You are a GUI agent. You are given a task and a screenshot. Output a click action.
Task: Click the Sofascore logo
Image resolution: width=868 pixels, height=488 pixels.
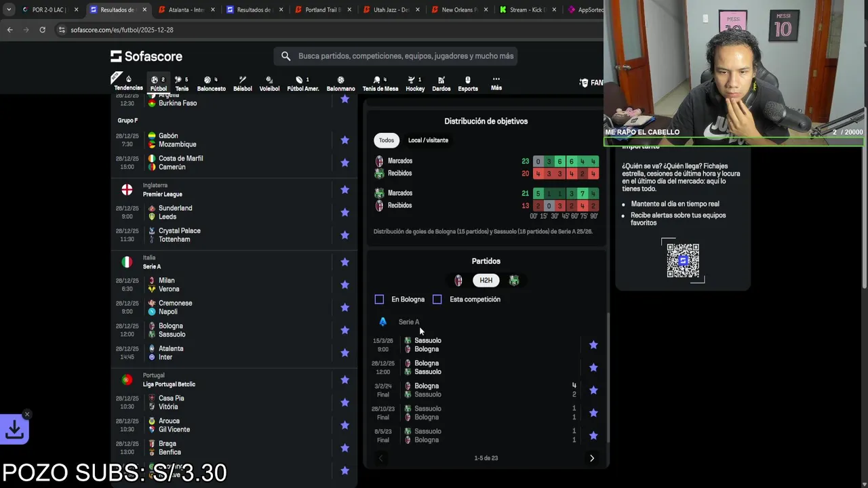(x=146, y=56)
